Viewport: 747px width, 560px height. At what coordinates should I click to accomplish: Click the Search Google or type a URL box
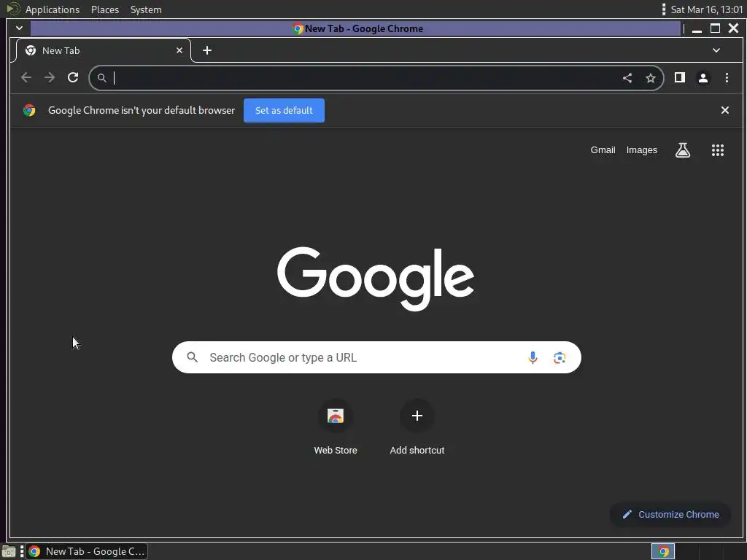click(376, 357)
